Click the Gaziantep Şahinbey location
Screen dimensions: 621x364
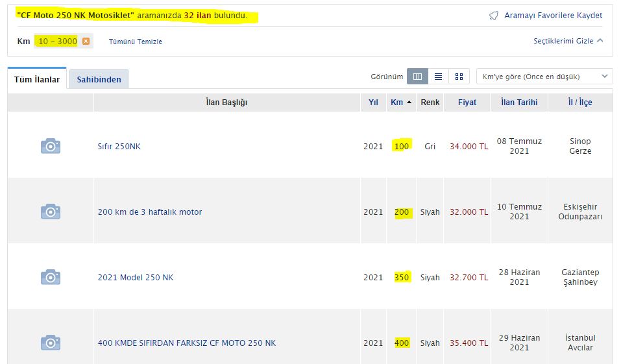[x=580, y=277]
